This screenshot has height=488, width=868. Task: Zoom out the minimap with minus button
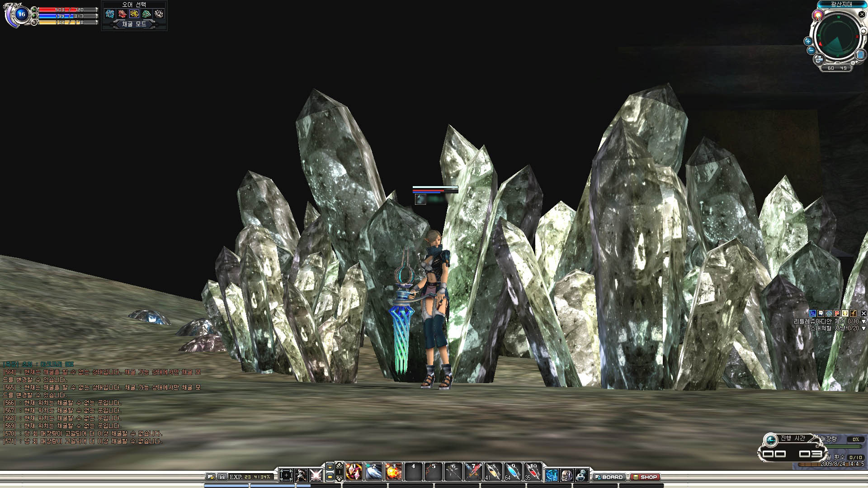[811, 50]
